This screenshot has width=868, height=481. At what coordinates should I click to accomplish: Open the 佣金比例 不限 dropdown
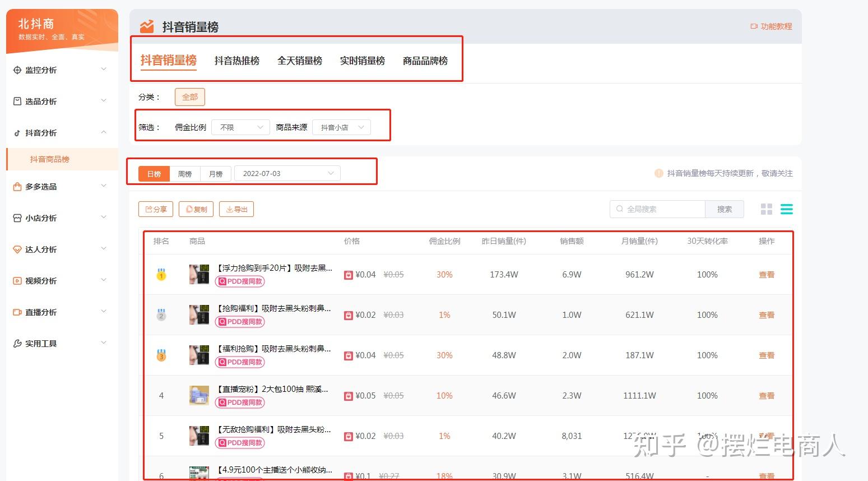click(x=240, y=127)
